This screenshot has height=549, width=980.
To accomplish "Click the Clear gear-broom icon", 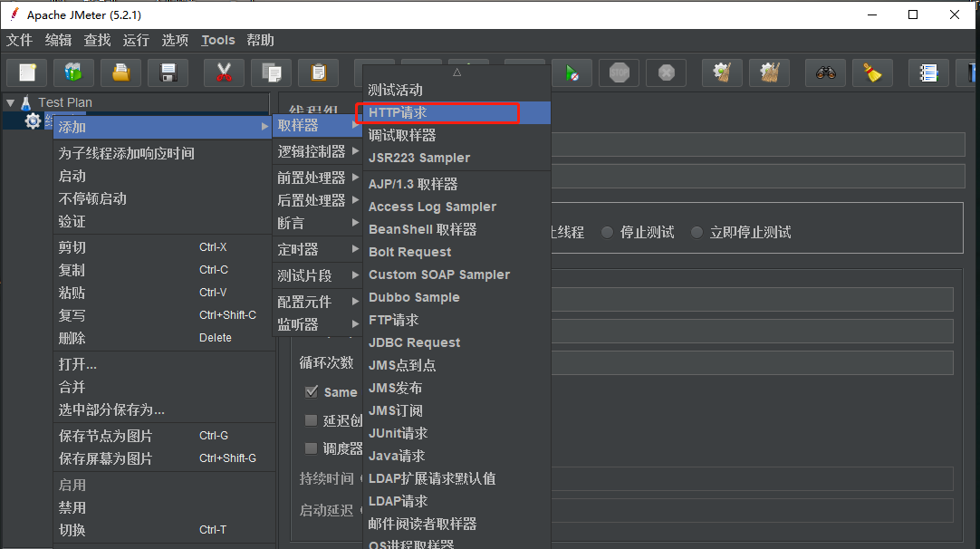I will click(722, 72).
